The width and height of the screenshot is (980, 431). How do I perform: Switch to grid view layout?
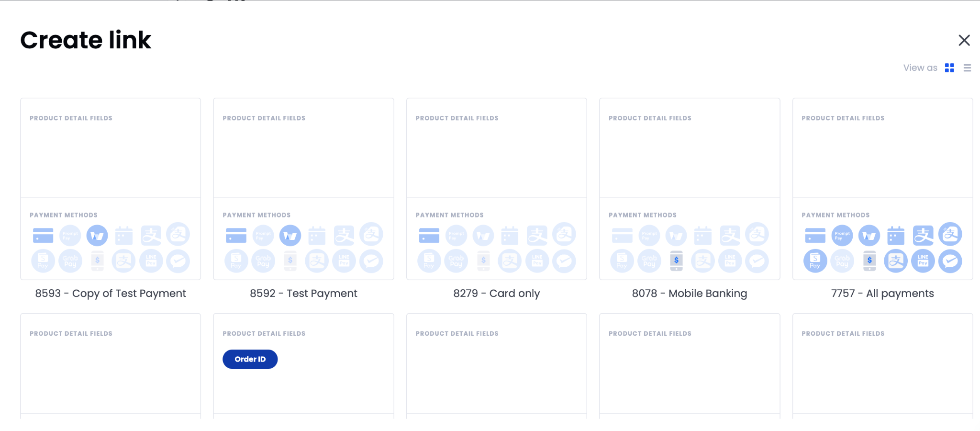pyautogui.click(x=949, y=68)
